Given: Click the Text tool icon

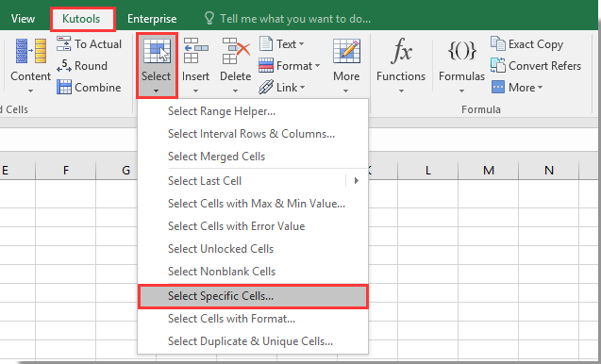Looking at the screenshot, I should tap(266, 43).
